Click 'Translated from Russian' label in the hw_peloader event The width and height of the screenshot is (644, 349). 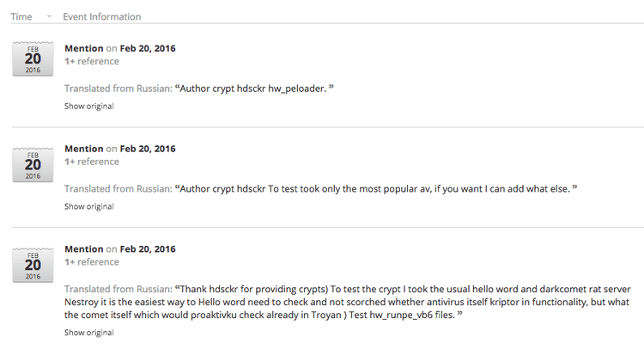118,89
